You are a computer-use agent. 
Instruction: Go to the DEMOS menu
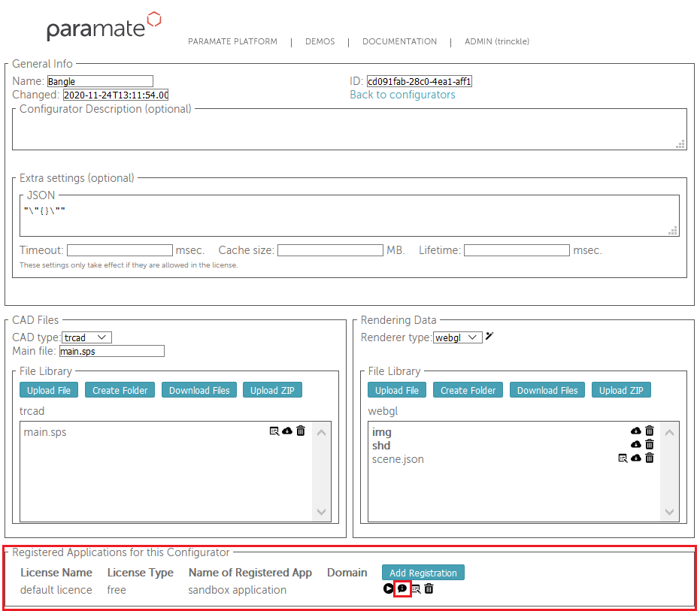click(x=320, y=41)
